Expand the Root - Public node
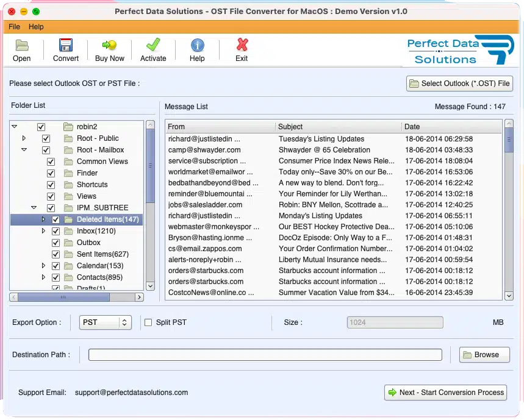The height and width of the screenshot is (420, 524). point(24,138)
